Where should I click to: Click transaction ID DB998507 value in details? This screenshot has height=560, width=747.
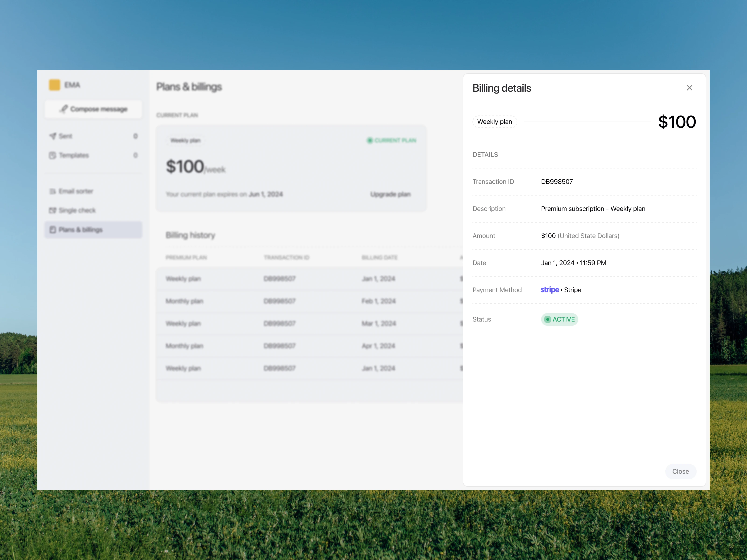(557, 182)
